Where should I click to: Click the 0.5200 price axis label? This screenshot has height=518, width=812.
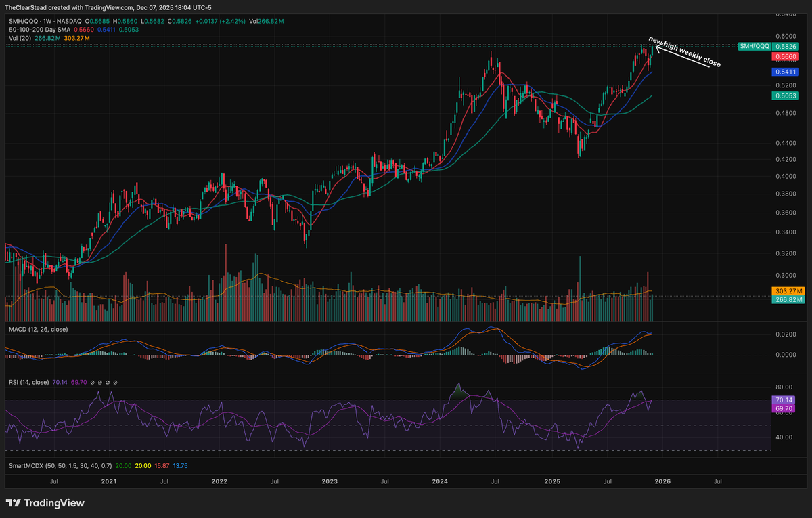pos(786,86)
